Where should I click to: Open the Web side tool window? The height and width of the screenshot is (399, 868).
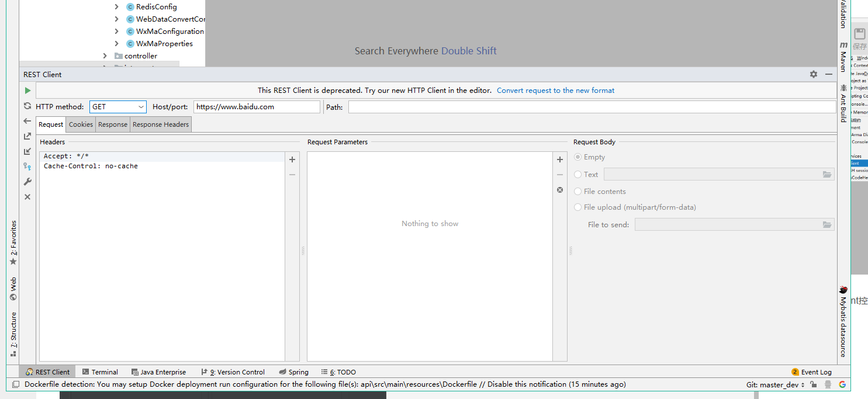pos(13,289)
